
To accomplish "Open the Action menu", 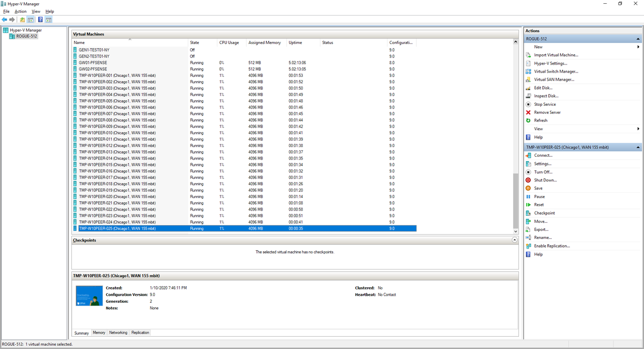I will 20,11.
